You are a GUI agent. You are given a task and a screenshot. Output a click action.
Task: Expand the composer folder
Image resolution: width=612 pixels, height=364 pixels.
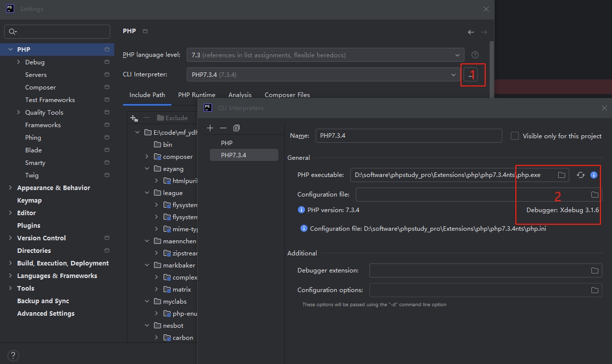[147, 156]
